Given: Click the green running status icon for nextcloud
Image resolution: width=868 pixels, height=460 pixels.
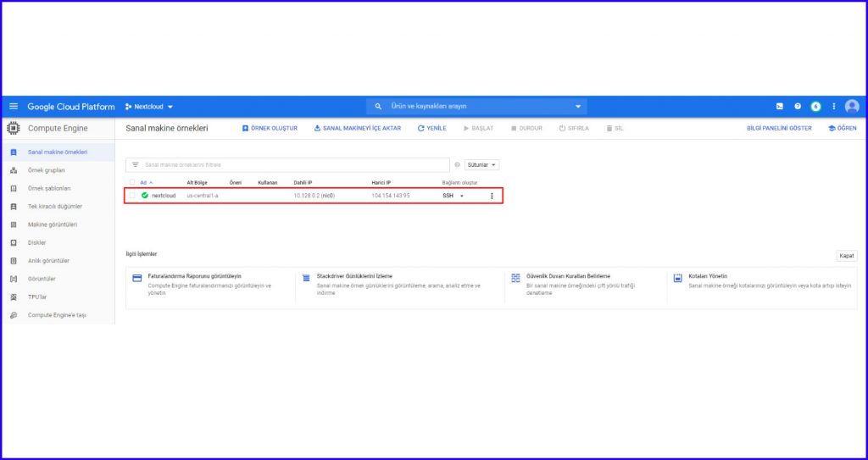Looking at the screenshot, I should tap(145, 196).
